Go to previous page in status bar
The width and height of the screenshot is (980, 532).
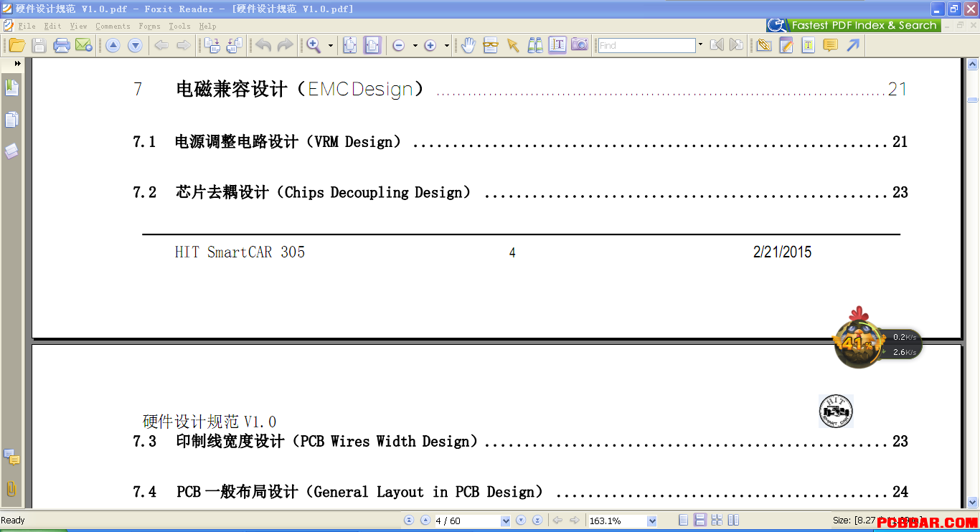tap(425, 521)
